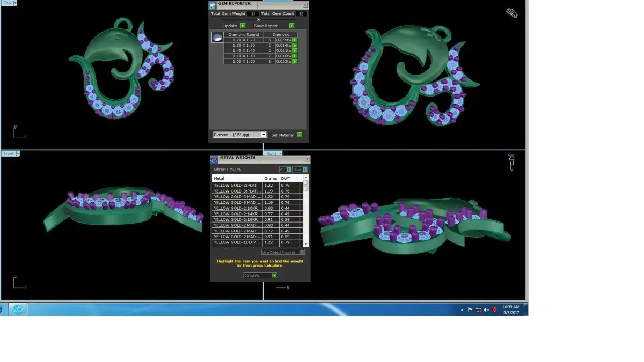Image resolution: width=644 pixels, height=362 pixels.
Task: Click the Update button
Action: (230, 26)
